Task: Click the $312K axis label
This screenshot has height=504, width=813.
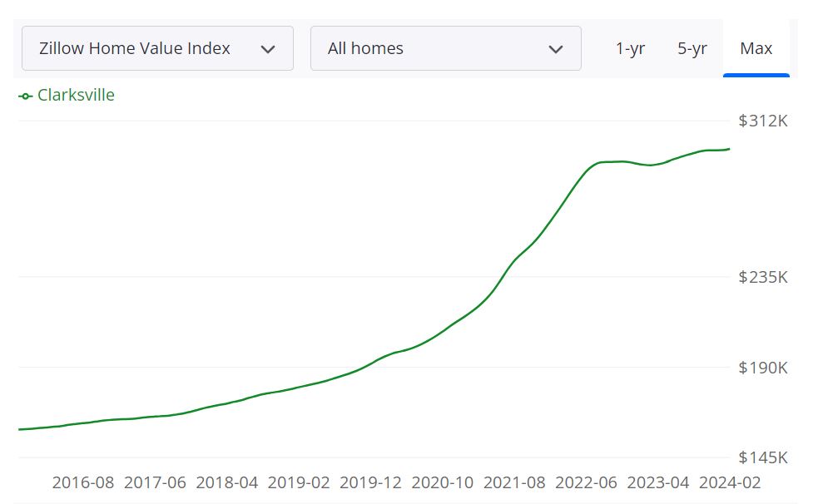Action: coord(761,121)
